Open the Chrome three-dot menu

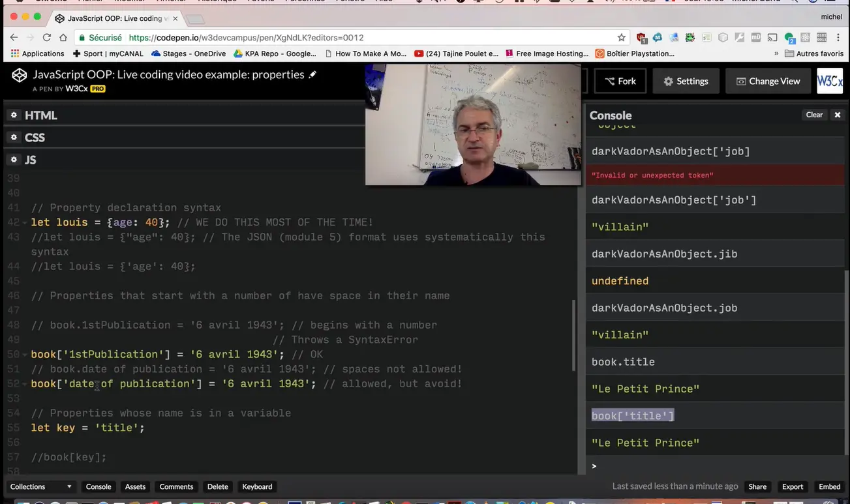(839, 38)
